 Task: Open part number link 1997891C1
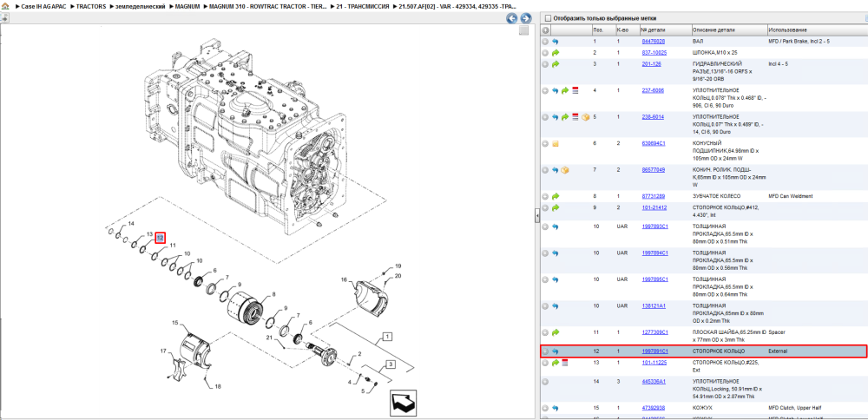coord(654,351)
